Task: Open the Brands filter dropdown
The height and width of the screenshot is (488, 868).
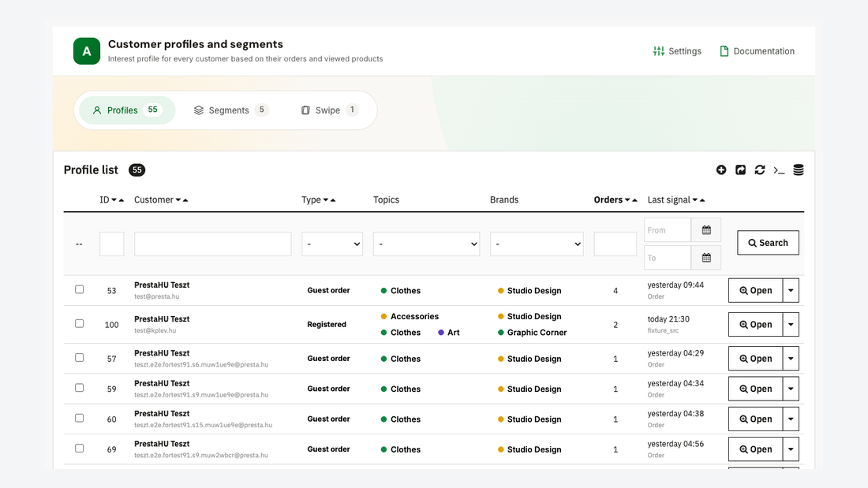Action: click(x=537, y=244)
